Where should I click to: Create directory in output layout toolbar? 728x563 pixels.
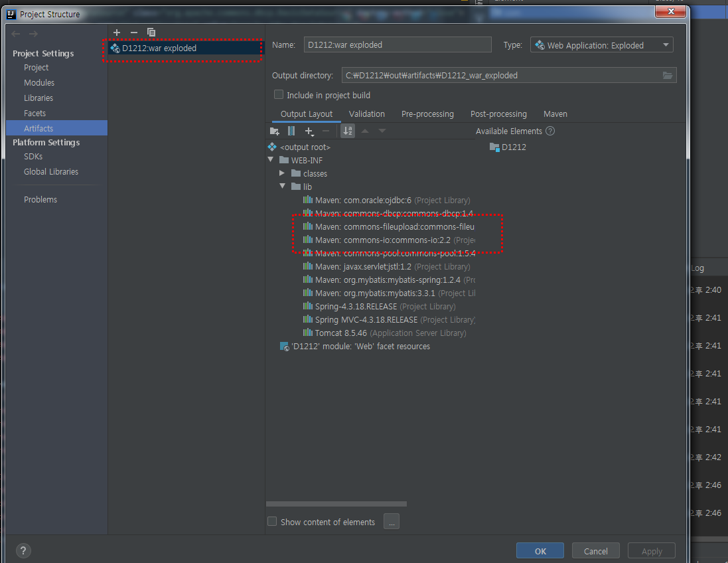click(x=274, y=131)
